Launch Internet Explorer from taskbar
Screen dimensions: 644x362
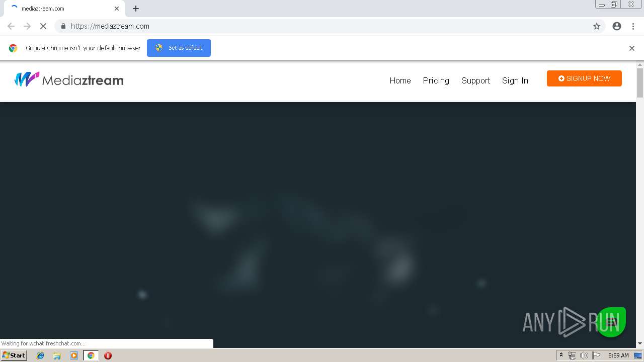[40, 355]
